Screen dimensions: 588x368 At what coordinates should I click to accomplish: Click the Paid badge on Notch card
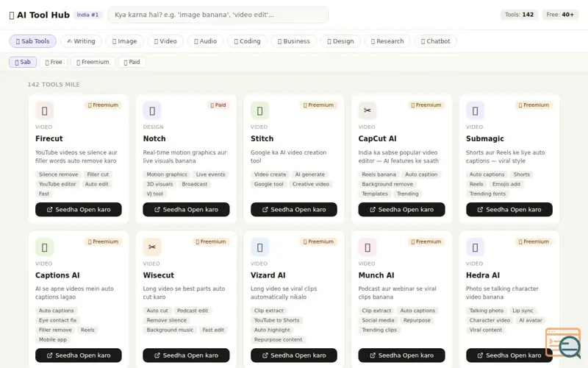pos(218,105)
